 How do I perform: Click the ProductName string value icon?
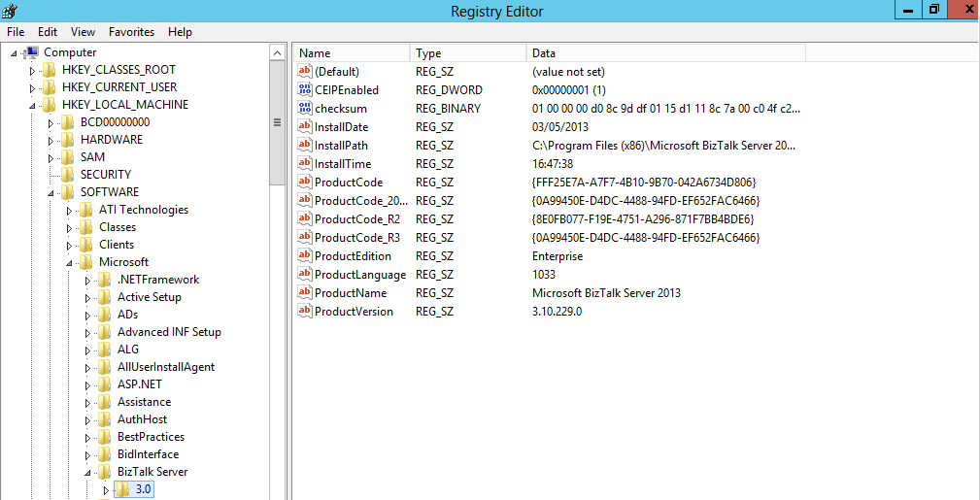pyautogui.click(x=305, y=293)
